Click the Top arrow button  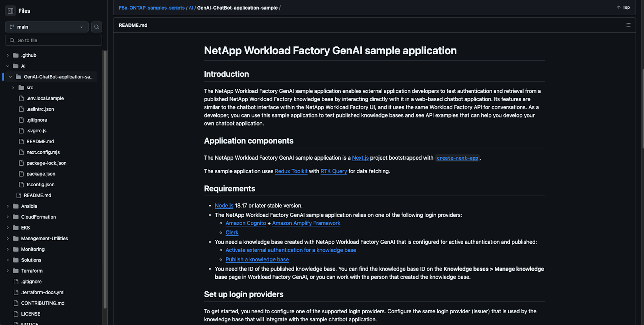pyautogui.click(x=623, y=7)
